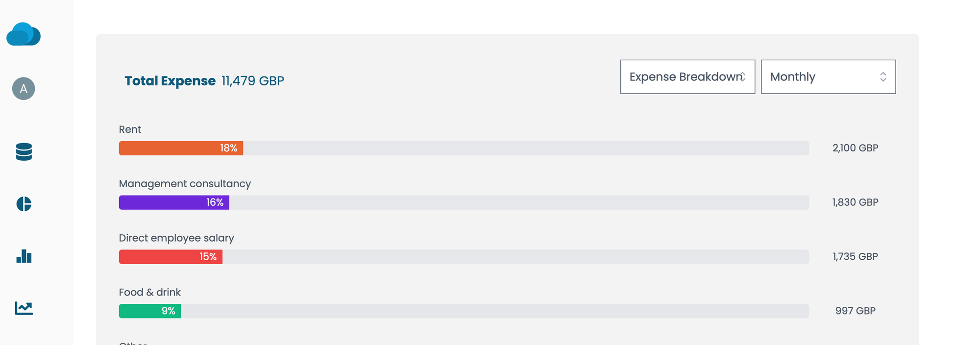The width and height of the screenshot is (980, 345).
Task: Select the line chart trends icon
Action: [x=23, y=308]
